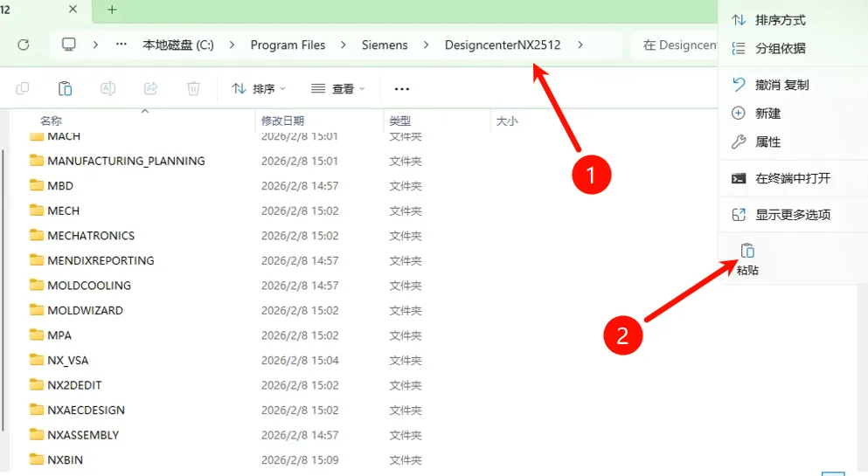This screenshot has height=476, width=868.
Task: Select the NX_VSA folder icon
Action: [x=37, y=360]
